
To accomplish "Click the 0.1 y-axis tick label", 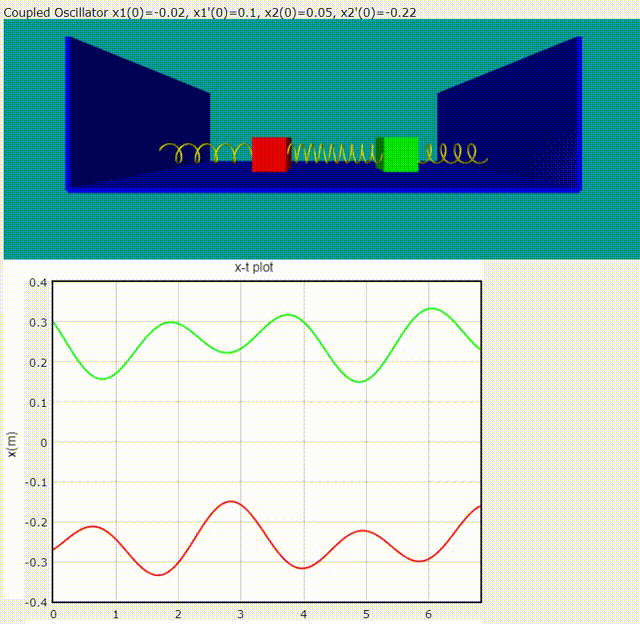I will pos(38,403).
